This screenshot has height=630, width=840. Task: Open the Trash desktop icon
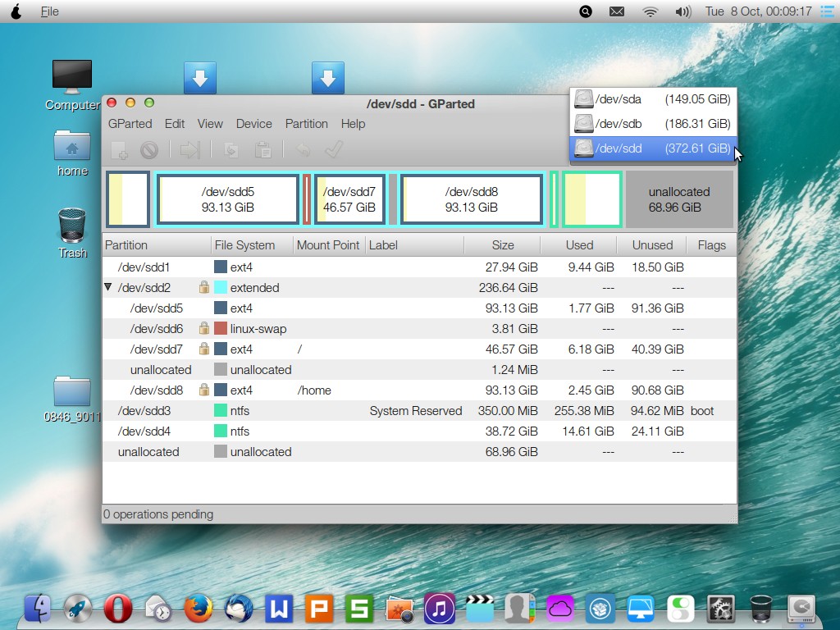(x=72, y=233)
